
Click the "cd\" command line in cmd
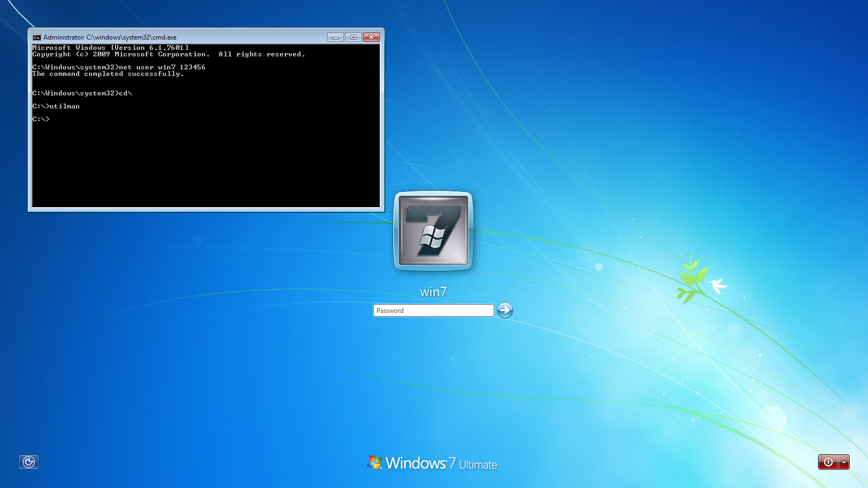click(82, 93)
